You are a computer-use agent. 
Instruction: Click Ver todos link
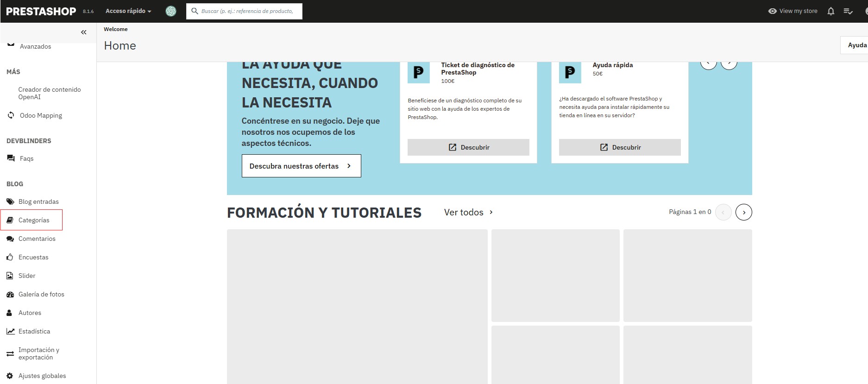[468, 212]
